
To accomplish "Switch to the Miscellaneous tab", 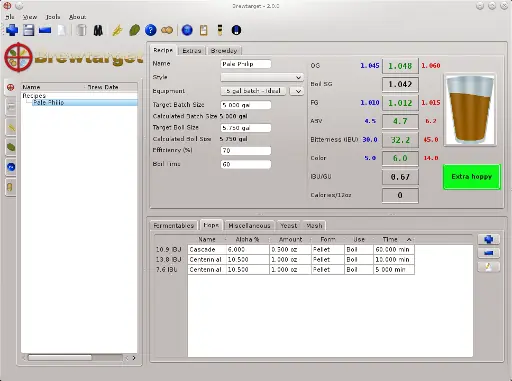I will click(249, 226).
